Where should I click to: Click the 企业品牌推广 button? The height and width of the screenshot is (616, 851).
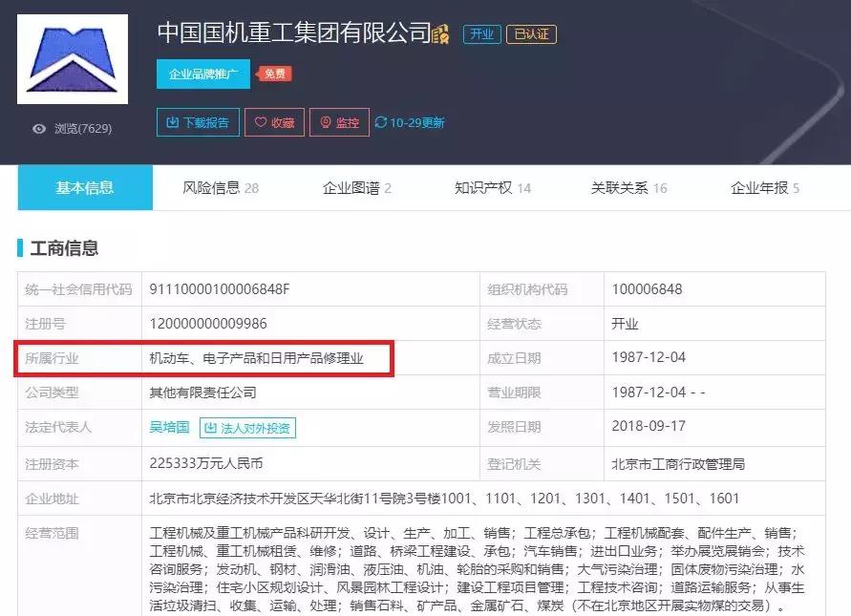click(202, 74)
